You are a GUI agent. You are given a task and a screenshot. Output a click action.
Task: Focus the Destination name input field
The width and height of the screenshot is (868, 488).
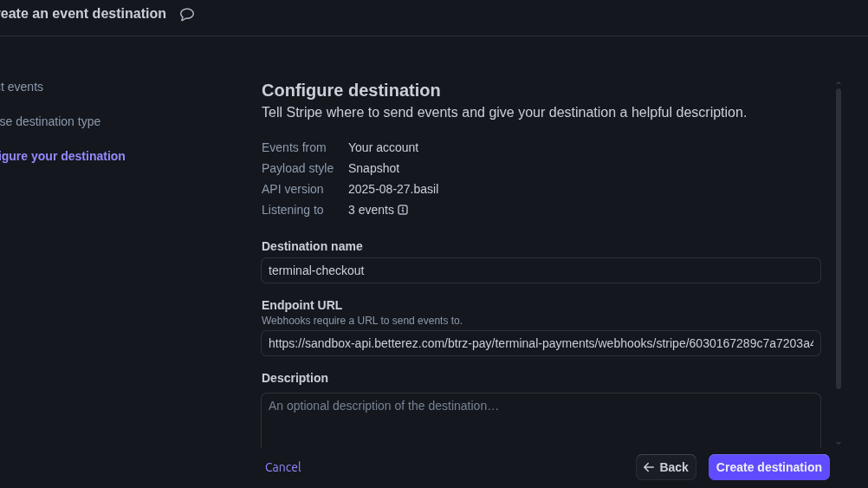[541, 270]
